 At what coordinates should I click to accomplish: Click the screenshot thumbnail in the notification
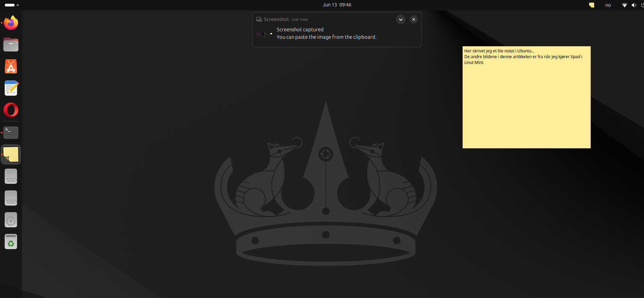tap(265, 34)
